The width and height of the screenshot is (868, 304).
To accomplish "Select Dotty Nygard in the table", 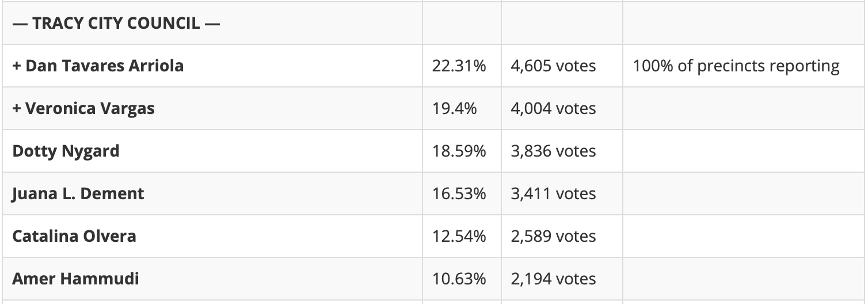I will pyautogui.click(x=66, y=151).
